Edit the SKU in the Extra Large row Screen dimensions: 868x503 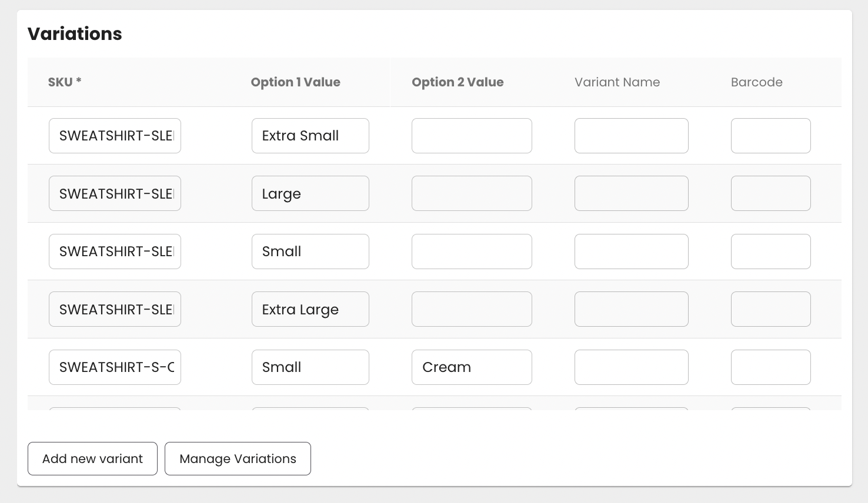click(x=115, y=309)
